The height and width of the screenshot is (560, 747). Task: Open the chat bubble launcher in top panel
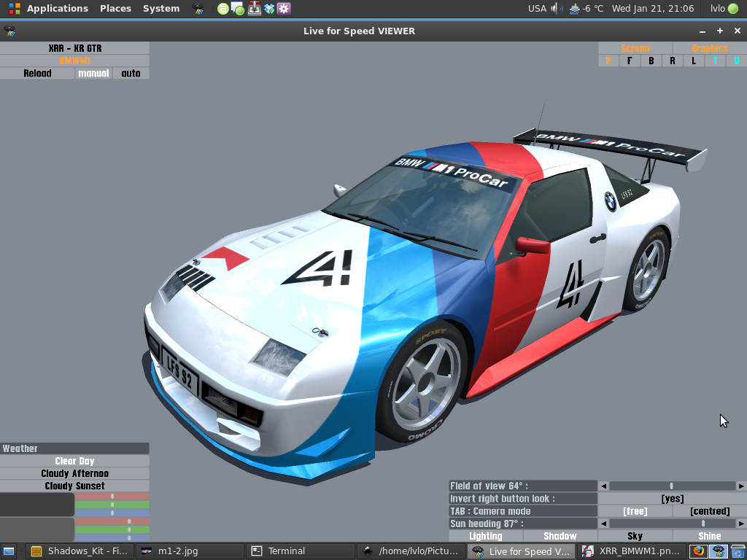coord(238,9)
